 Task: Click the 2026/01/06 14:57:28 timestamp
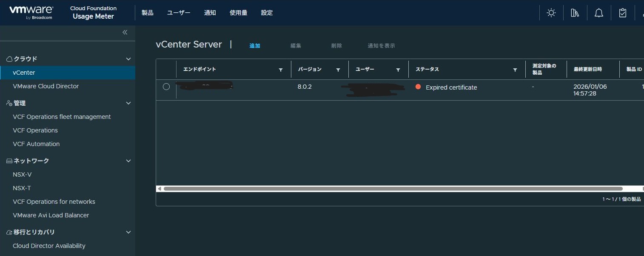(590, 90)
